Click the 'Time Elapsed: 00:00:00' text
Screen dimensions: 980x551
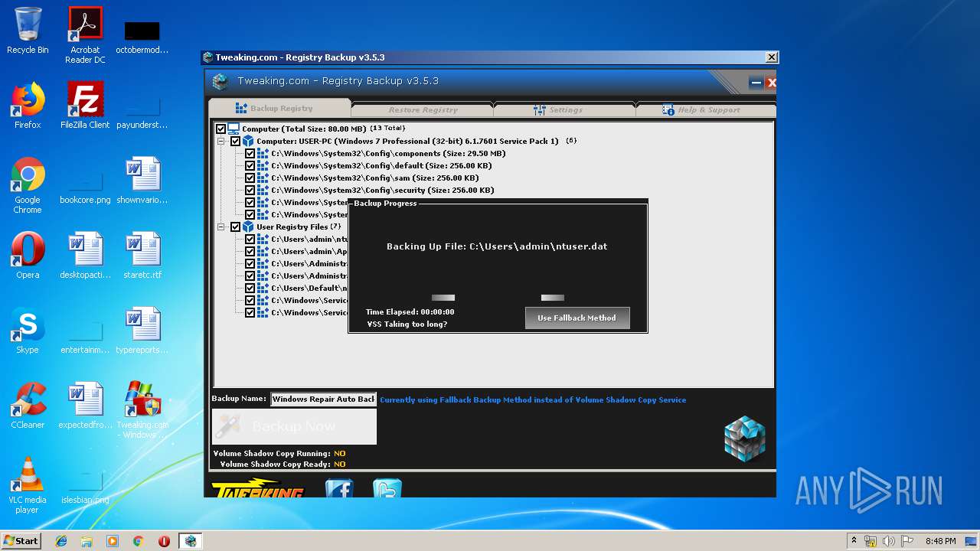click(410, 311)
